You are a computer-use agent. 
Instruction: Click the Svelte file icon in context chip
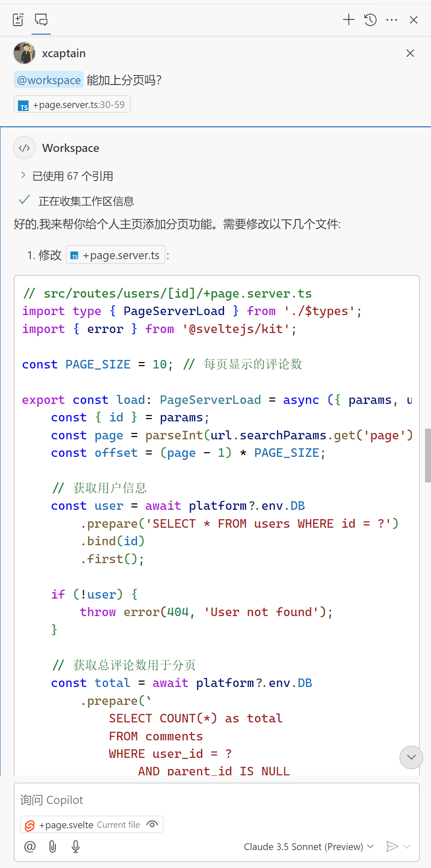click(29, 825)
